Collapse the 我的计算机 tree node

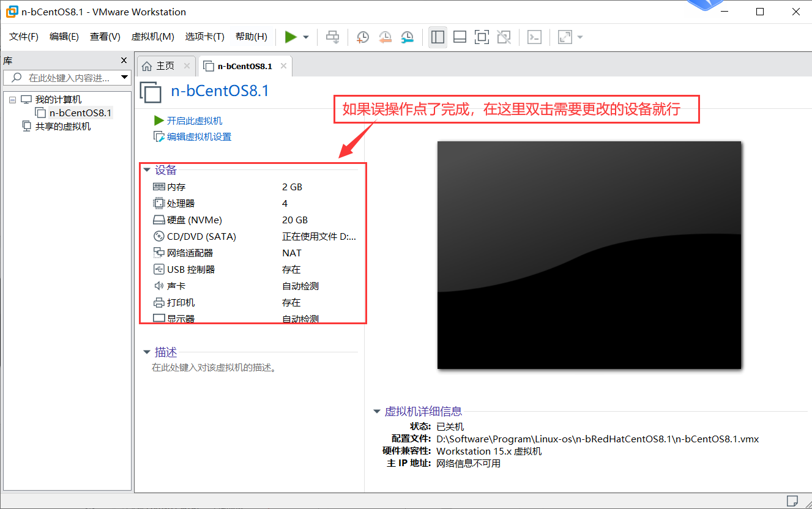12,100
